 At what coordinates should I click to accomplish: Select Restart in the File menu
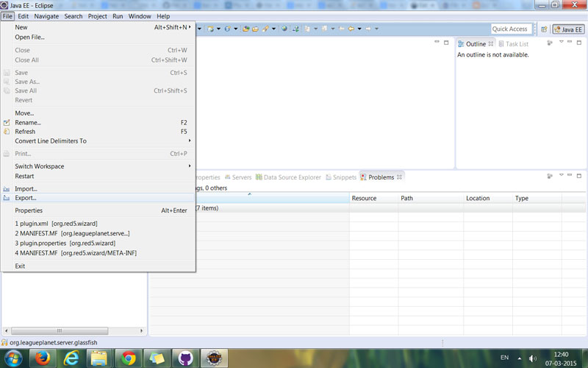pyautogui.click(x=98, y=176)
